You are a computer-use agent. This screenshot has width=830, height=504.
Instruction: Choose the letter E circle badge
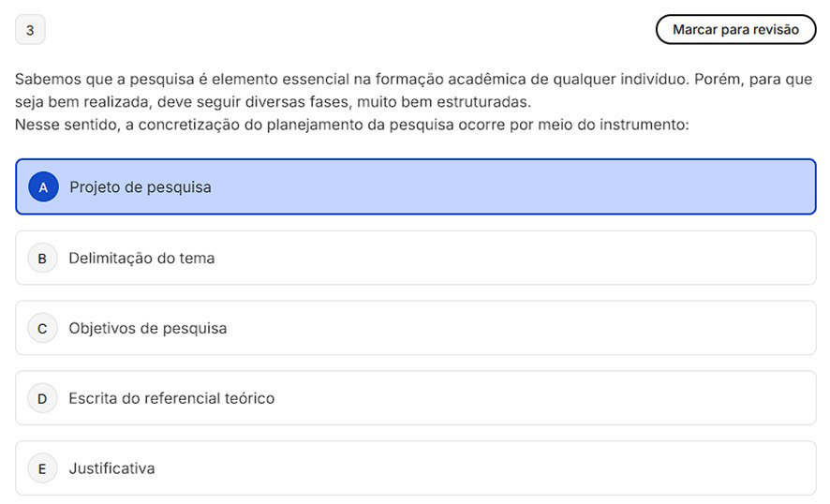click(42, 468)
